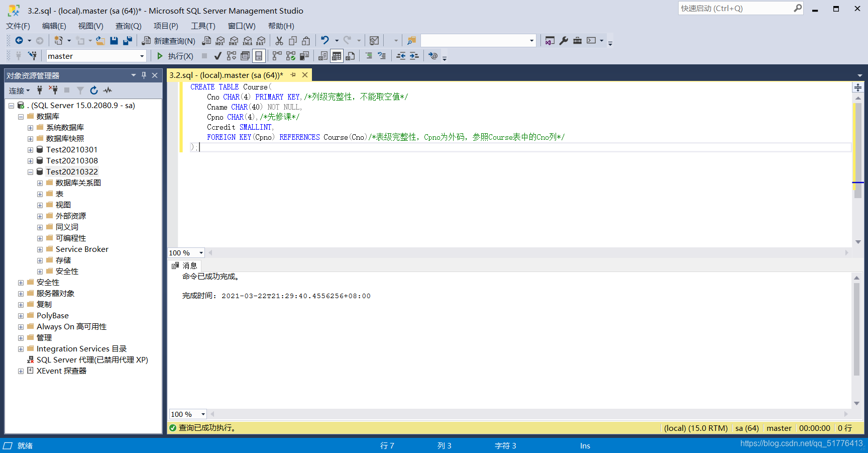Screen dimensions: 868x453
Task: Collapse the Test20210322 database node
Action: click(30, 172)
